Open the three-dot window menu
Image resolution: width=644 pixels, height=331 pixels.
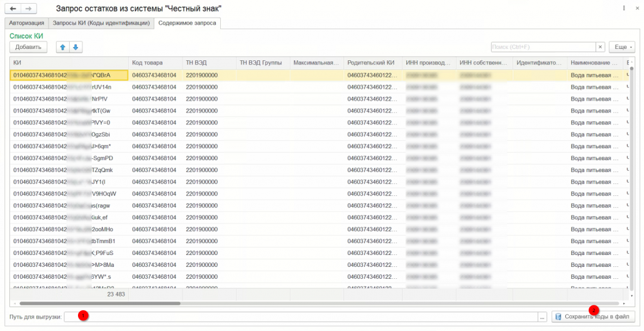coord(624,8)
